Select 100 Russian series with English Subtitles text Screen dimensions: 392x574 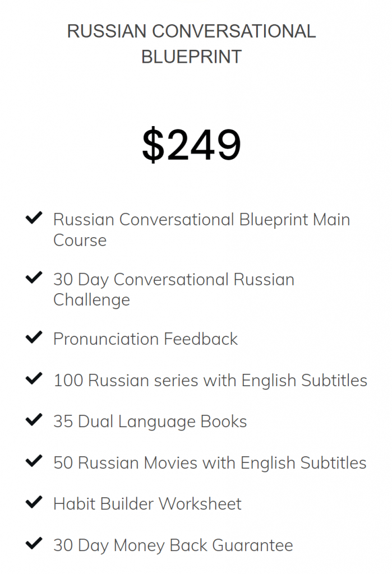click(210, 381)
